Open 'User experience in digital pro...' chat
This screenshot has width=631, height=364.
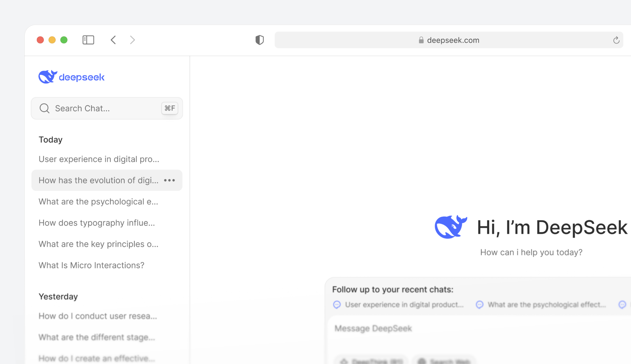(x=99, y=159)
